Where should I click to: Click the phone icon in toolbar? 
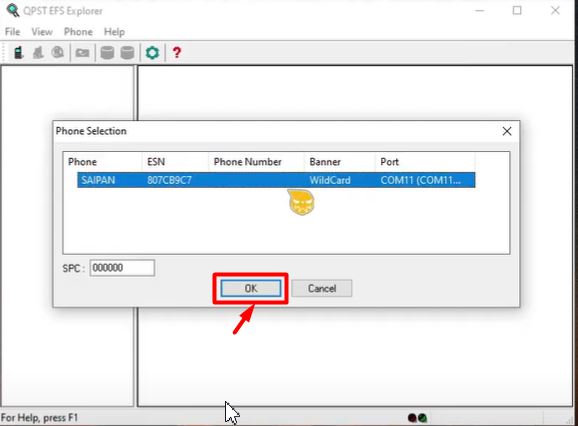(x=18, y=53)
